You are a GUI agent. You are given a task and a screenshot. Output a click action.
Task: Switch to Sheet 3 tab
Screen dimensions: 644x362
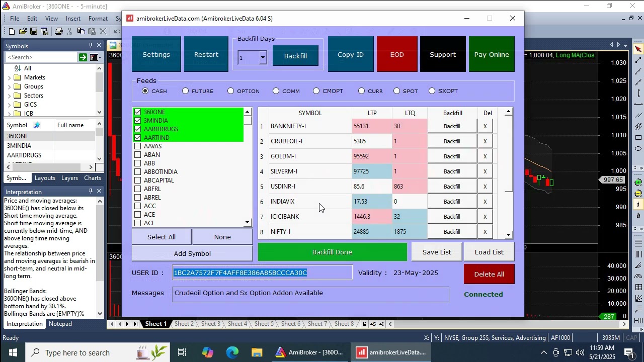point(211,324)
